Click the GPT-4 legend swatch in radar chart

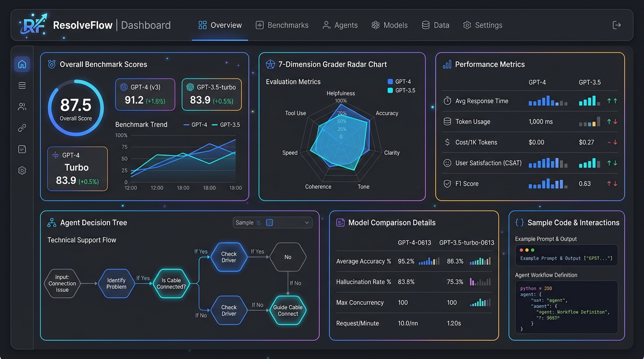coord(390,82)
